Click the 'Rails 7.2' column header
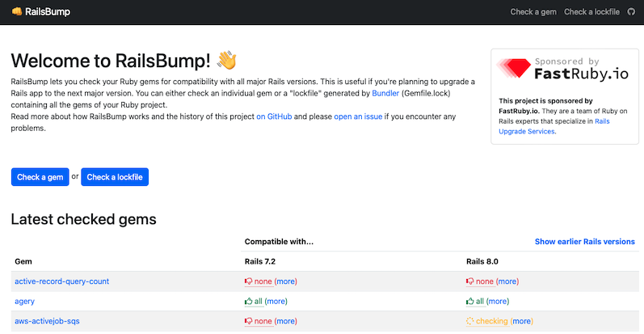 click(x=260, y=261)
